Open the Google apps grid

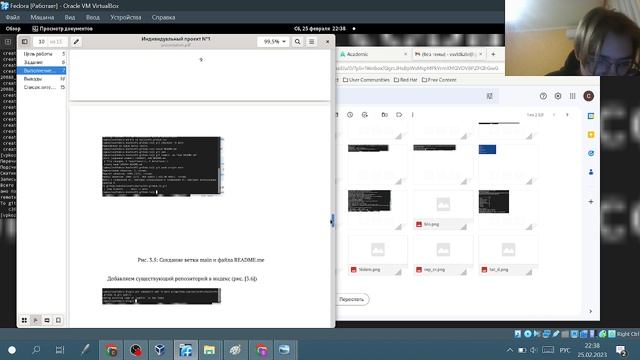(x=572, y=96)
